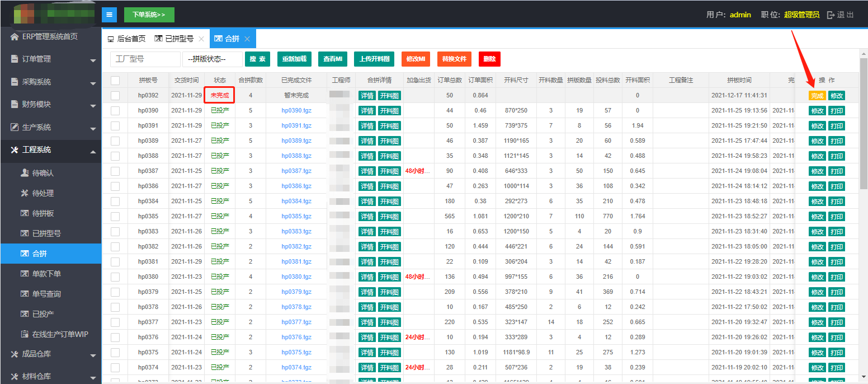Image resolution: width=868 pixels, height=384 pixels.
Task: Select the checkbox for row hp0387
Action: point(115,171)
